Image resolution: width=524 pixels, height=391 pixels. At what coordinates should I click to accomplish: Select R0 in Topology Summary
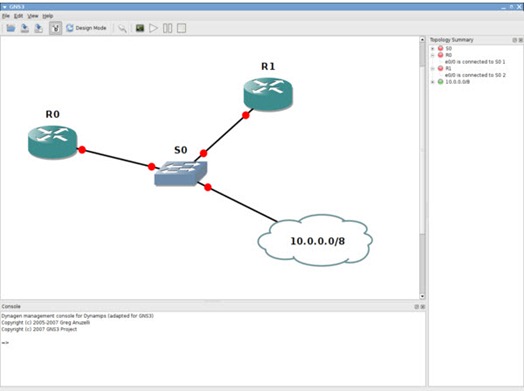(448, 55)
